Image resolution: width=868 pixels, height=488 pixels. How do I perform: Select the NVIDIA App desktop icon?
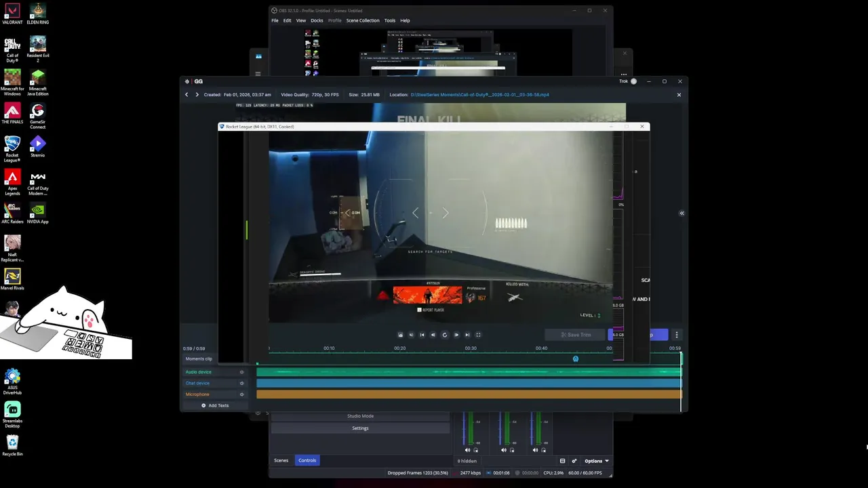click(38, 213)
